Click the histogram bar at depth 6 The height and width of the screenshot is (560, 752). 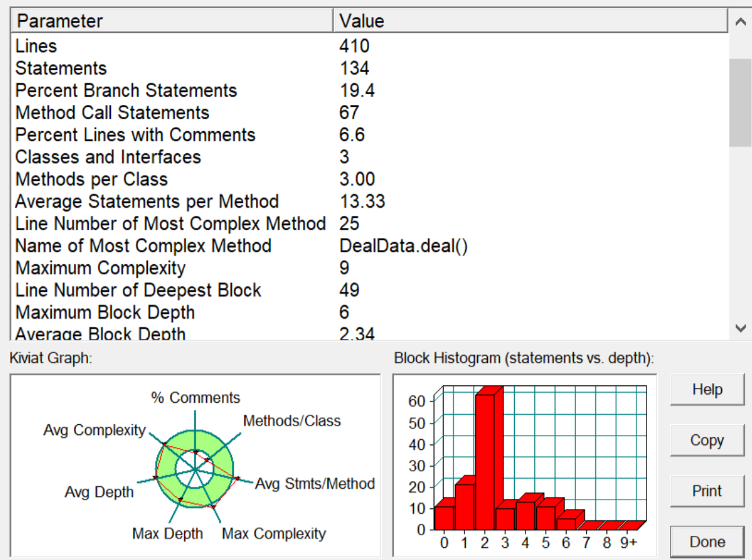(567, 524)
